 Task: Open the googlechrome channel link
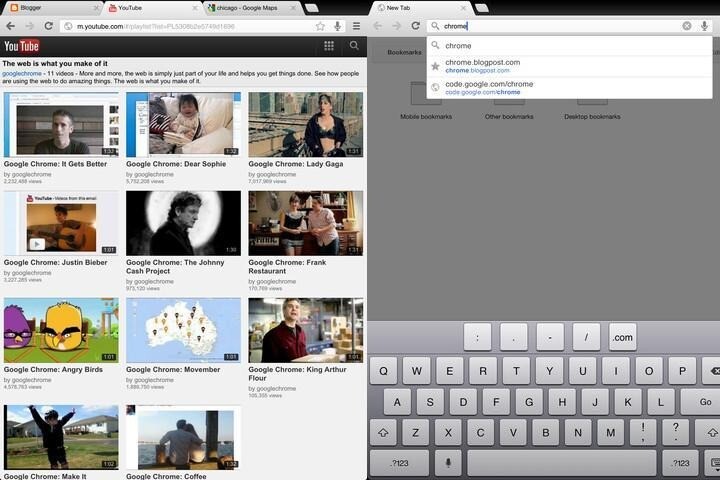tap(22, 73)
